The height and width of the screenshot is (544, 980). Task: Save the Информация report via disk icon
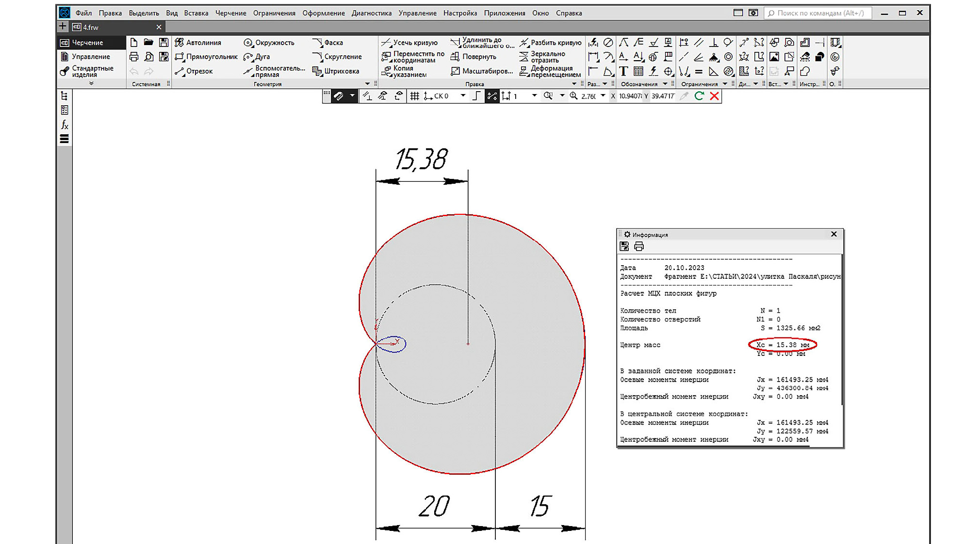(x=624, y=247)
